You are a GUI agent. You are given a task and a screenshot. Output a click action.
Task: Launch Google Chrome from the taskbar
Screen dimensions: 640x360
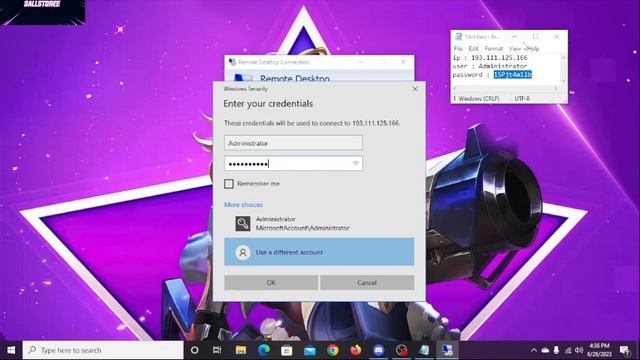[x=333, y=350]
